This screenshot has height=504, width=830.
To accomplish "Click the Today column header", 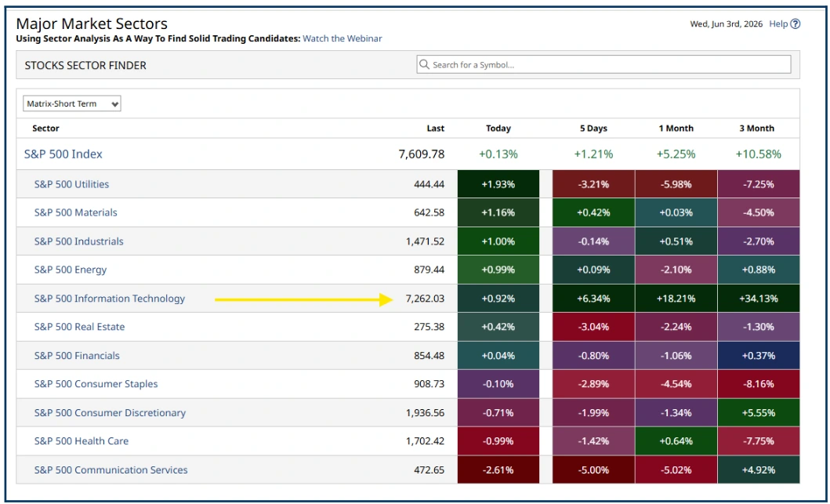I will 498,128.
